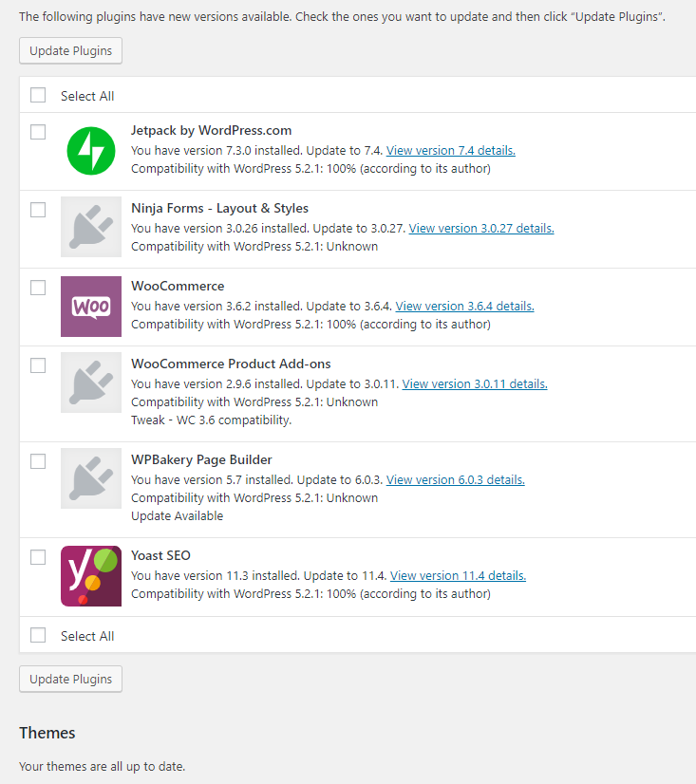Click the WooCommerce Product Add-ons plug icon
696x784 pixels.
point(91,383)
